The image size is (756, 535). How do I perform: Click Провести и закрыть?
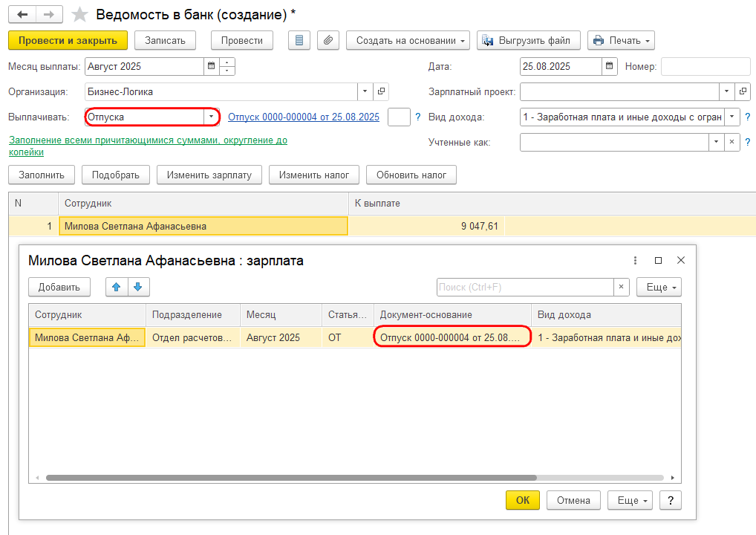(68, 41)
